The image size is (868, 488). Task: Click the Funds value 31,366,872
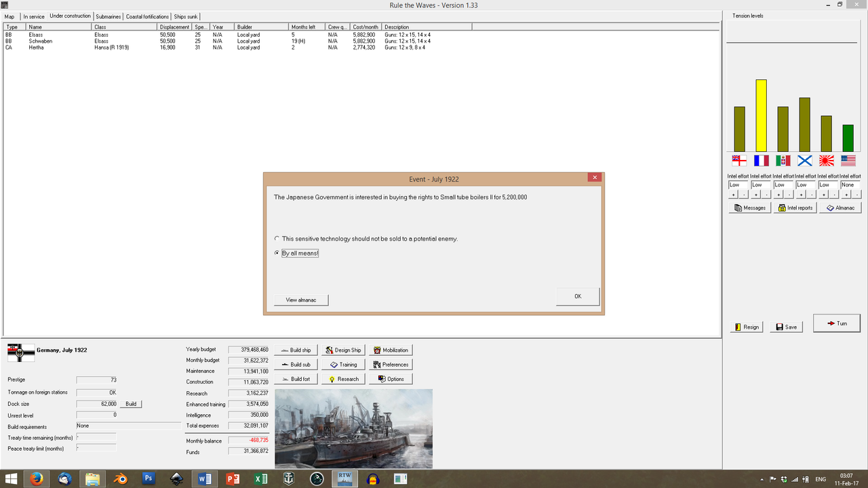tap(249, 451)
